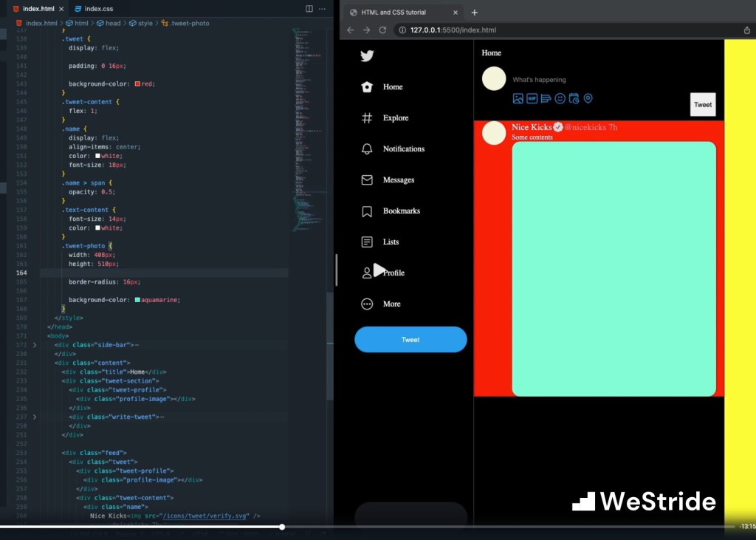Click the blue Tweet button in sidebar
This screenshot has width=756, height=540.
tap(410, 340)
